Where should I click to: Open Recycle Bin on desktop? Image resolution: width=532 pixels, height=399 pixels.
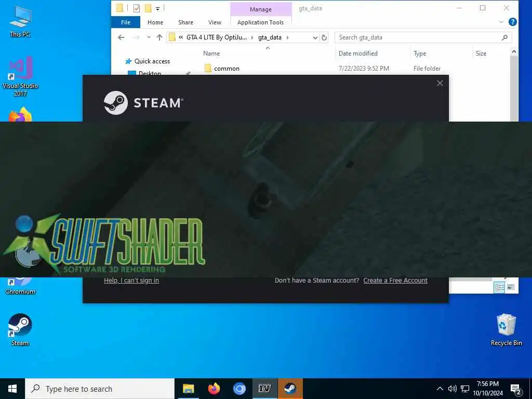point(506,329)
